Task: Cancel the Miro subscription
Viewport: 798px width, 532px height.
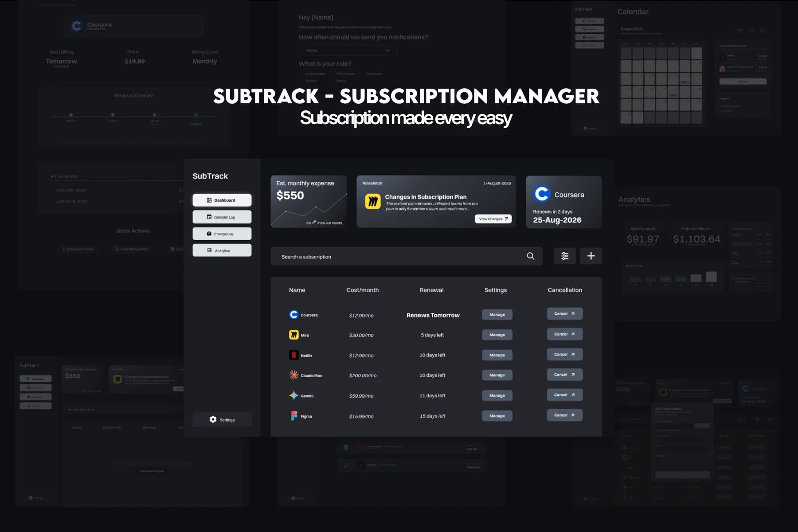Action: coord(564,334)
